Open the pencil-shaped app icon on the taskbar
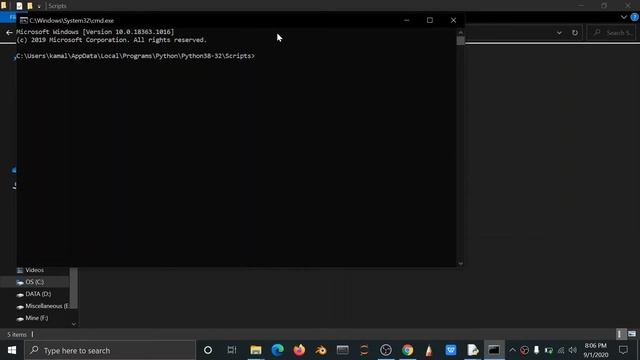 coord(429,350)
